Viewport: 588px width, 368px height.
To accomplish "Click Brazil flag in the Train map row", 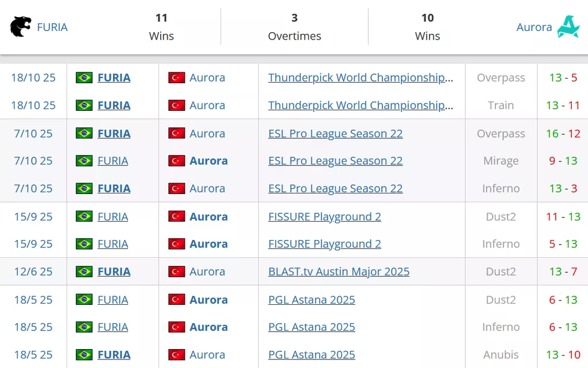I will tap(84, 106).
